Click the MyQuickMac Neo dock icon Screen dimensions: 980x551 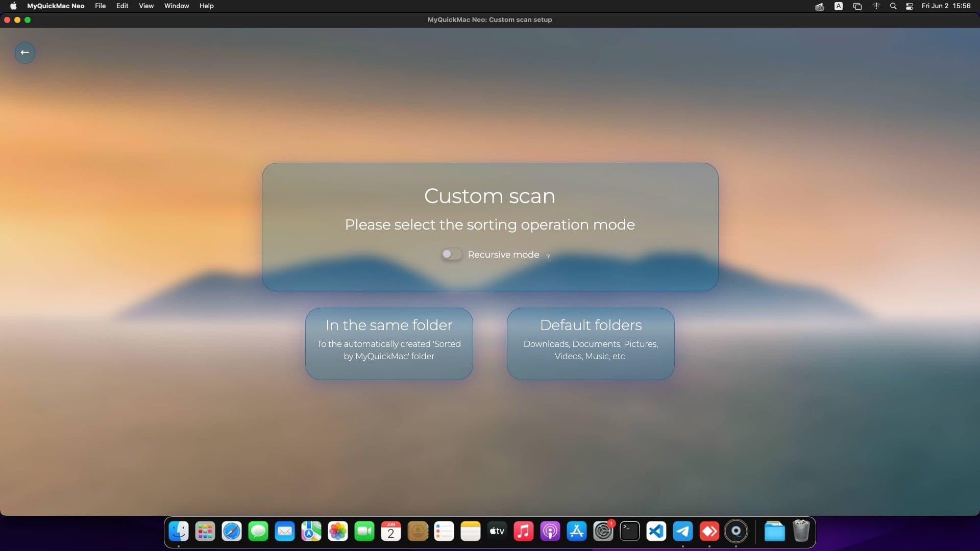(736, 532)
